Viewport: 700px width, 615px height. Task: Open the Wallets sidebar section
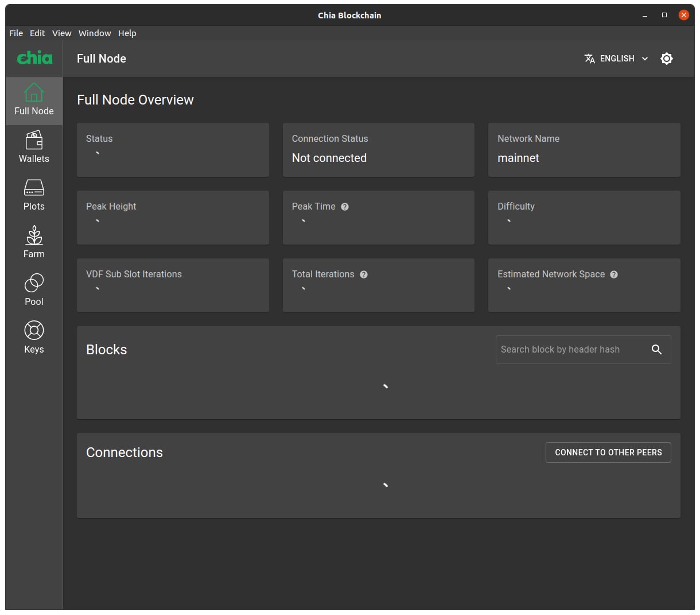(34, 148)
